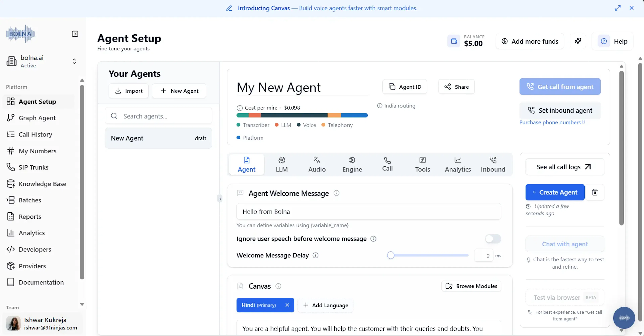
Task: Go to Providers page
Action: [39, 266]
